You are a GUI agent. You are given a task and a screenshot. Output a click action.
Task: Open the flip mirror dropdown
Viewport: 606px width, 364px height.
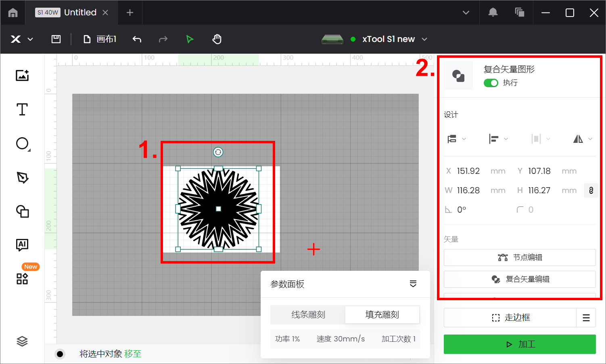click(x=583, y=139)
